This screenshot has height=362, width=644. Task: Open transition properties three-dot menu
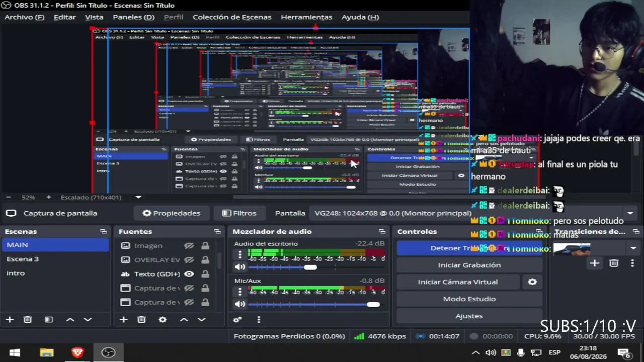(x=632, y=263)
